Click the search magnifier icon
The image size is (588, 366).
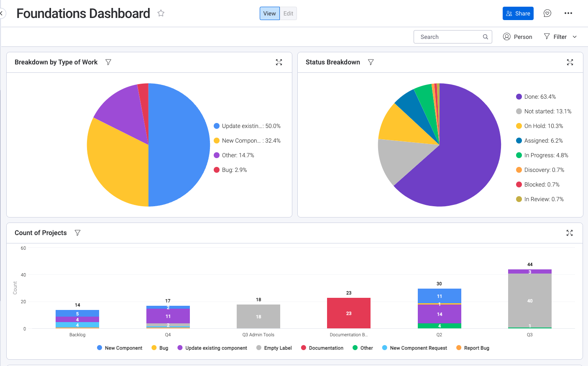[485, 37]
